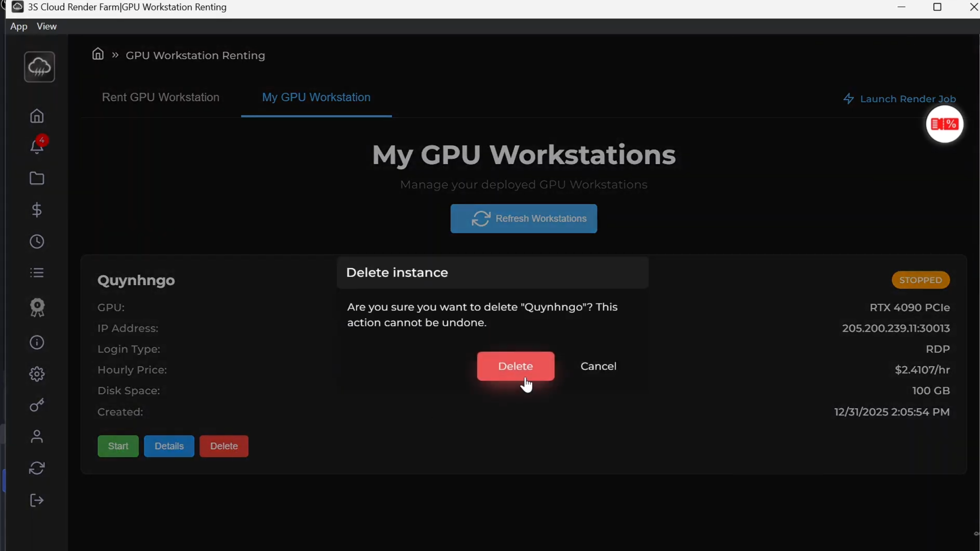
Task: Open the View menu
Action: (x=46, y=26)
